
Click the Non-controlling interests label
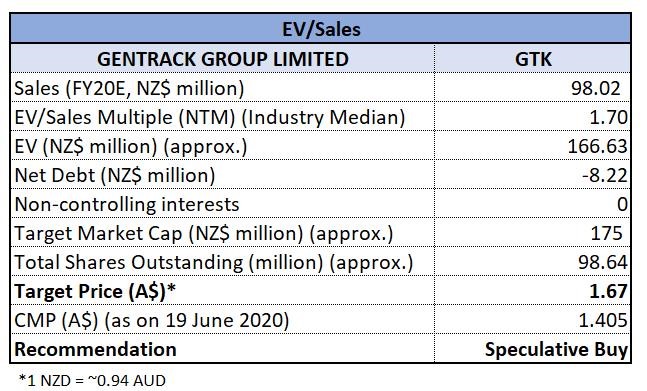pyautogui.click(x=127, y=204)
